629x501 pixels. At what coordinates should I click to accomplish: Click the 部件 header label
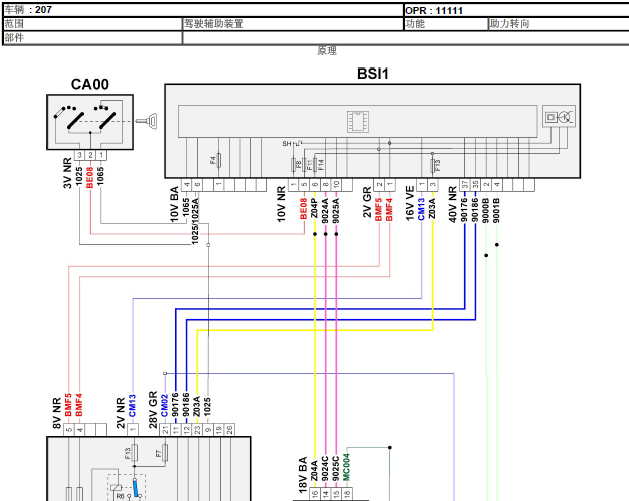click(x=14, y=38)
